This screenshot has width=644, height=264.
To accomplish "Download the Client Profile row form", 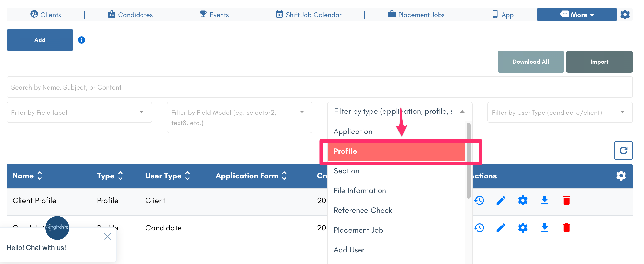I will [x=544, y=200].
